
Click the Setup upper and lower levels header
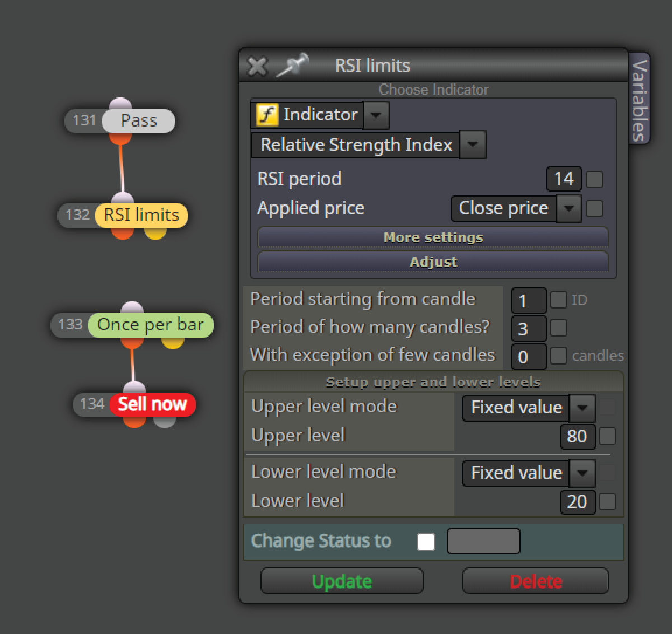(433, 382)
